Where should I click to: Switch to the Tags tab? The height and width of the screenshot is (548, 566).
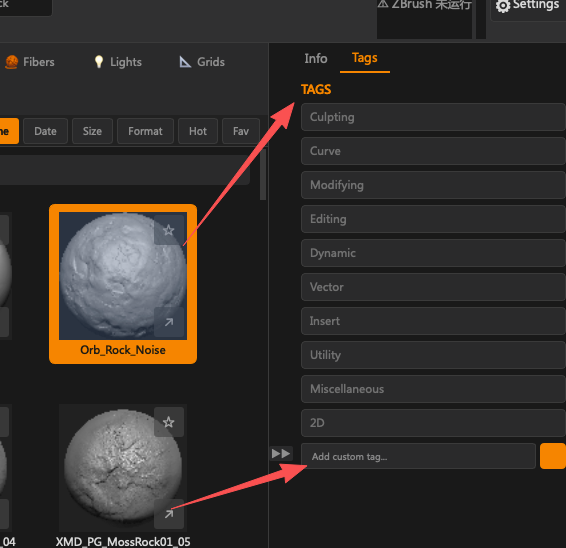coord(365,58)
